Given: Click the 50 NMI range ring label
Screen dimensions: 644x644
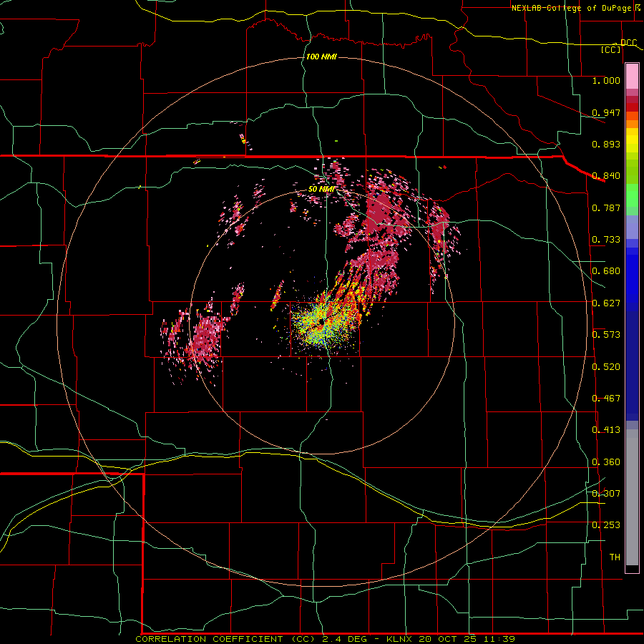Looking at the screenshot, I should tap(321, 189).
